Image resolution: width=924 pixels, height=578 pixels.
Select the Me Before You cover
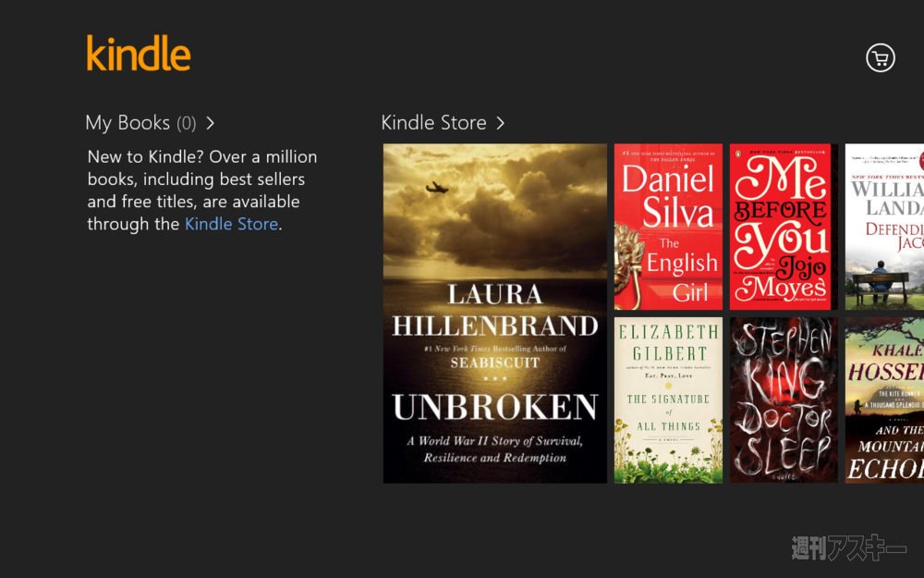[x=784, y=228]
